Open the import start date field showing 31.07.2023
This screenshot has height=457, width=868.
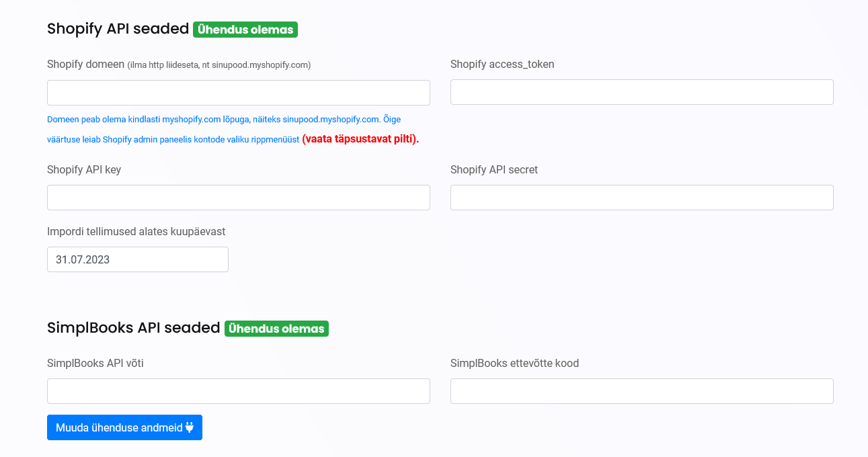coord(137,259)
